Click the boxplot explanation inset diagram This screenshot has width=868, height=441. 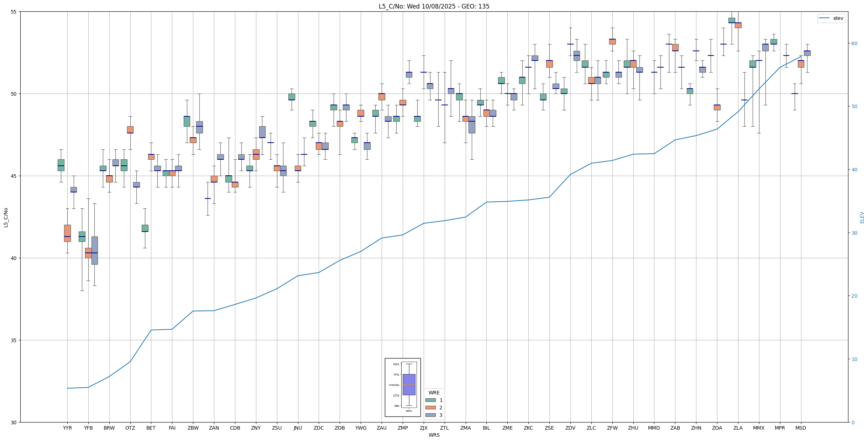403,387
